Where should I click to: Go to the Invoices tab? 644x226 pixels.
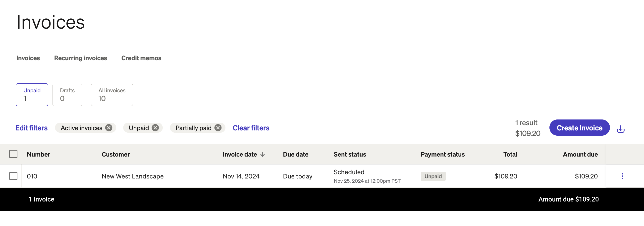(28, 58)
